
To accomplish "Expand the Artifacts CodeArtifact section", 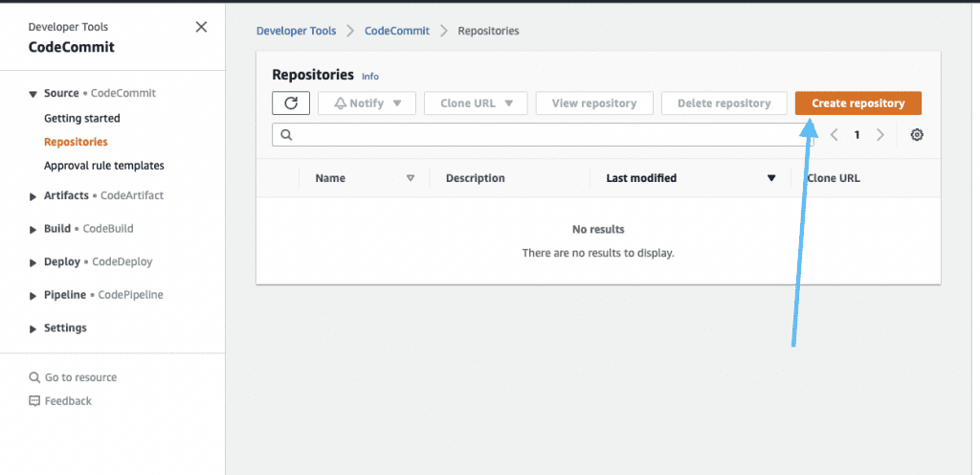I will click(33, 196).
